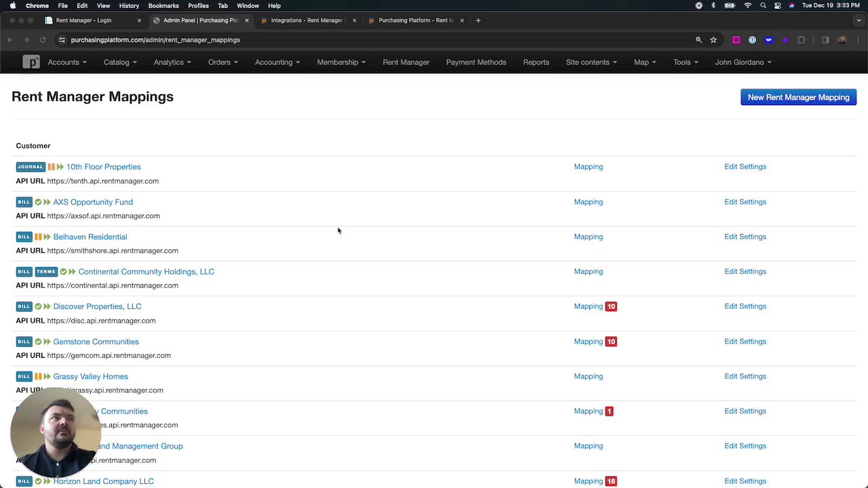Open a new browser tab with the plus icon

(x=478, y=20)
